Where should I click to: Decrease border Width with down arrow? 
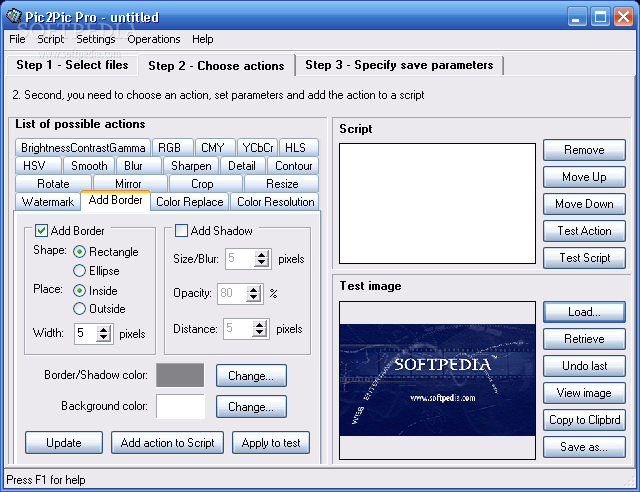(x=104, y=338)
